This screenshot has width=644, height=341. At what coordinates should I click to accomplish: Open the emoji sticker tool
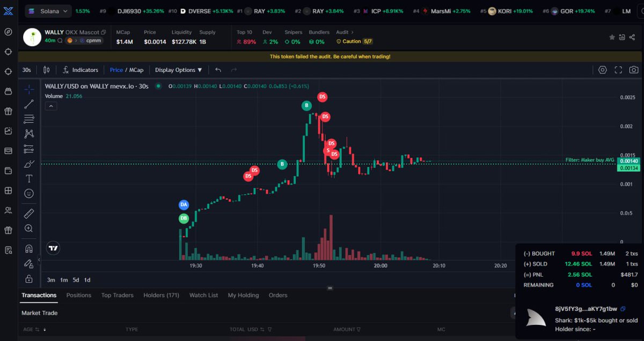click(29, 194)
